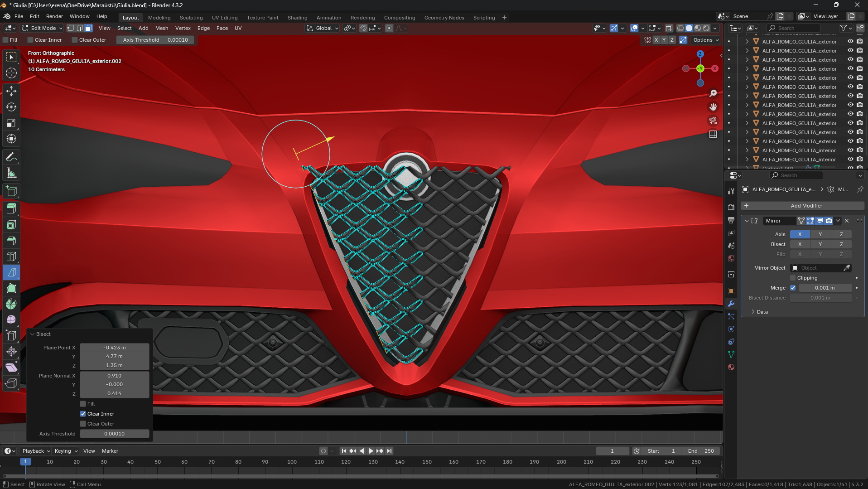Switch to the Geometry Nodes workspace tab
Screen dimensions: 868x489
444,18
